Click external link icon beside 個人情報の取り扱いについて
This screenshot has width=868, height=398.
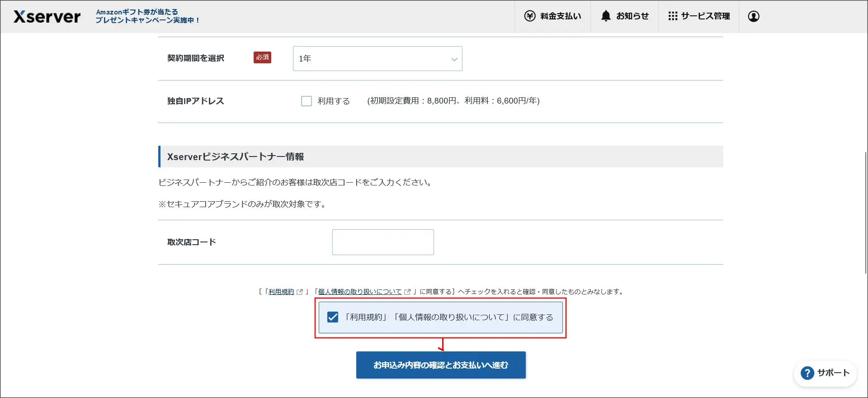pos(407,292)
